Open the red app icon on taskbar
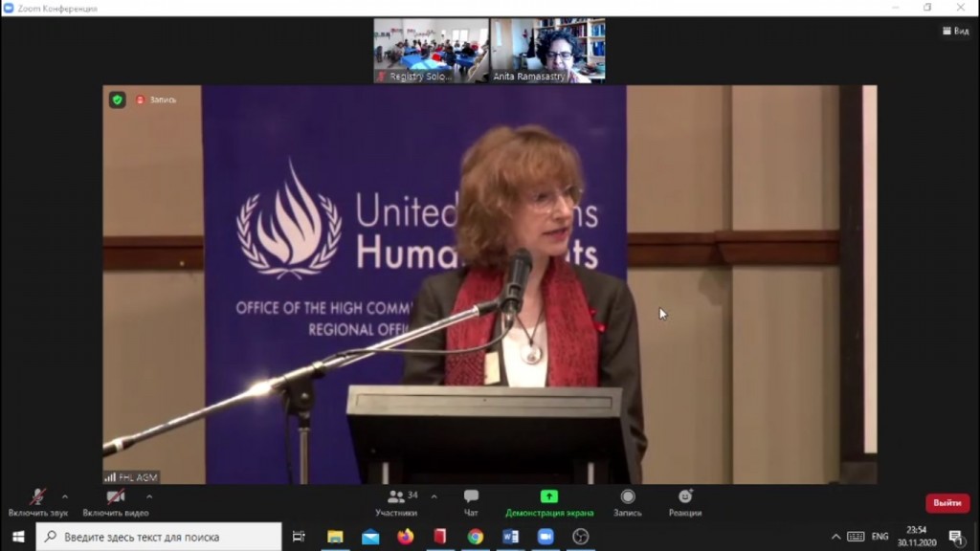This screenshot has height=551, width=980. pyautogui.click(x=440, y=537)
